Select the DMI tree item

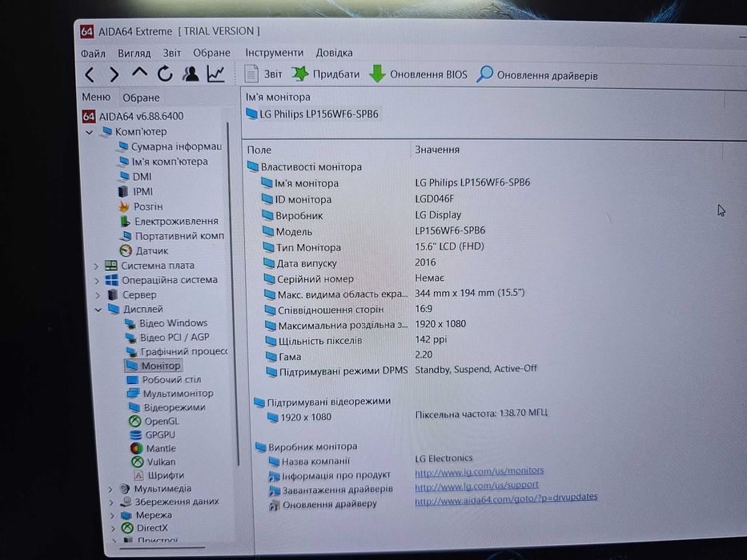coord(135,177)
